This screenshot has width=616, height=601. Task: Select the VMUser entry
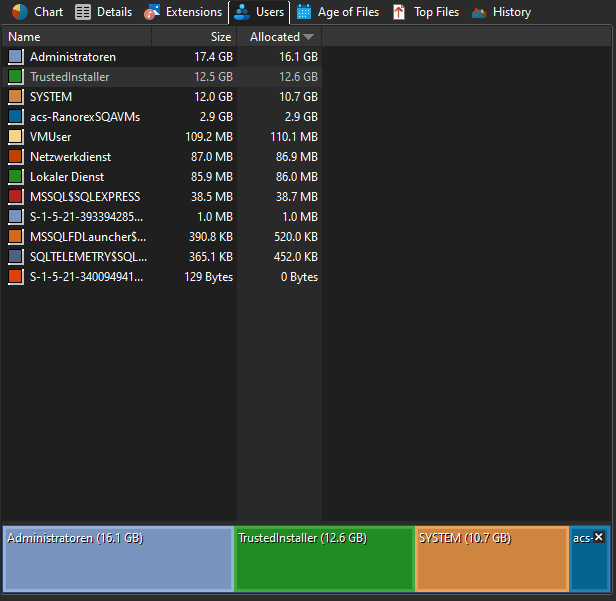[x=51, y=137]
